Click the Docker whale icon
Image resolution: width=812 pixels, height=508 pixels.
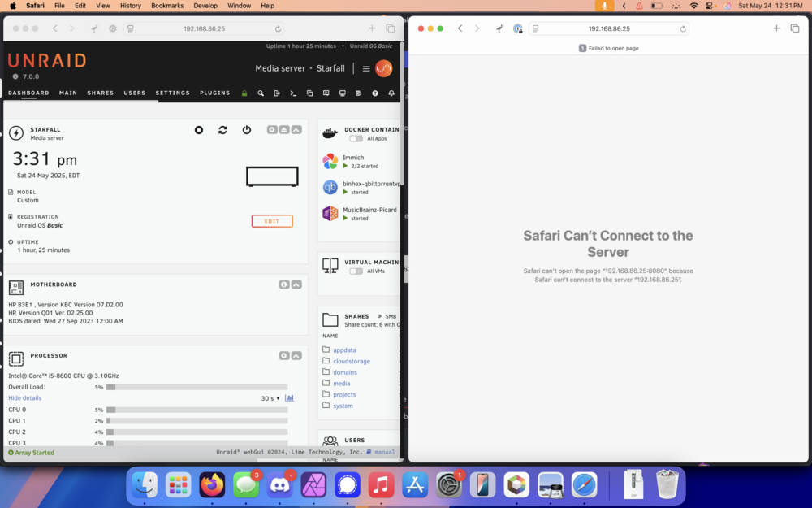point(330,133)
